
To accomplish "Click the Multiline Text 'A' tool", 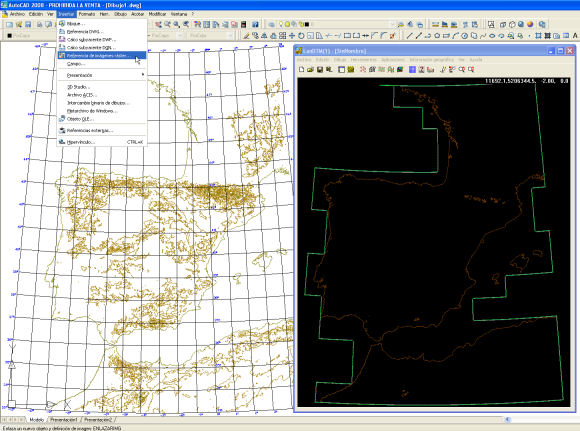I will pyautogui.click(x=575, y=36).
